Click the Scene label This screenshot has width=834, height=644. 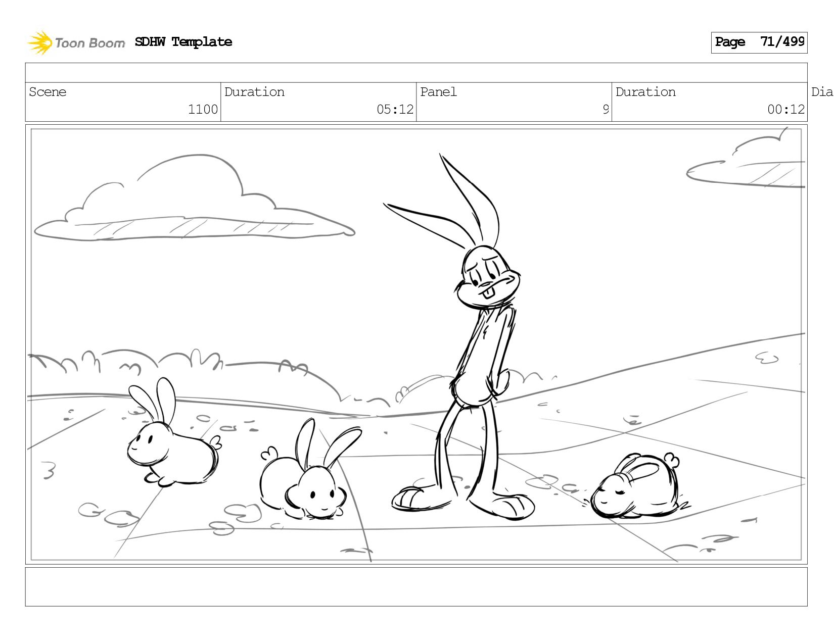click(48, 92)
